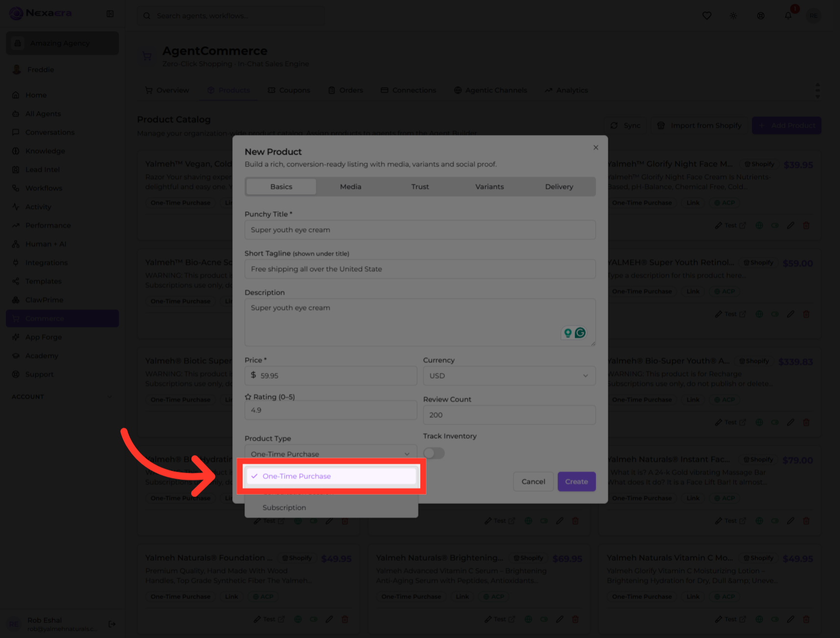The image size is (840, 638).
Task: Open the Orders tab
Action: tap(345, 90)
